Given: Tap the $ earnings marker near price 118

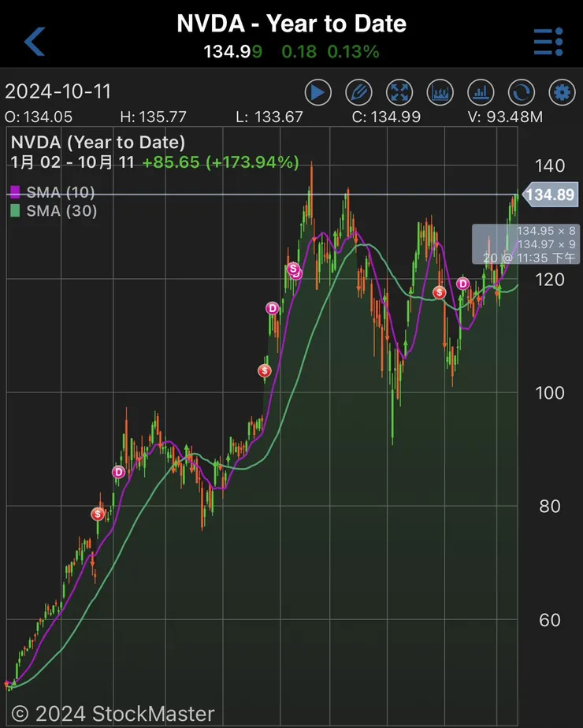Looking at the screenshot, I should tap(439, 292).
